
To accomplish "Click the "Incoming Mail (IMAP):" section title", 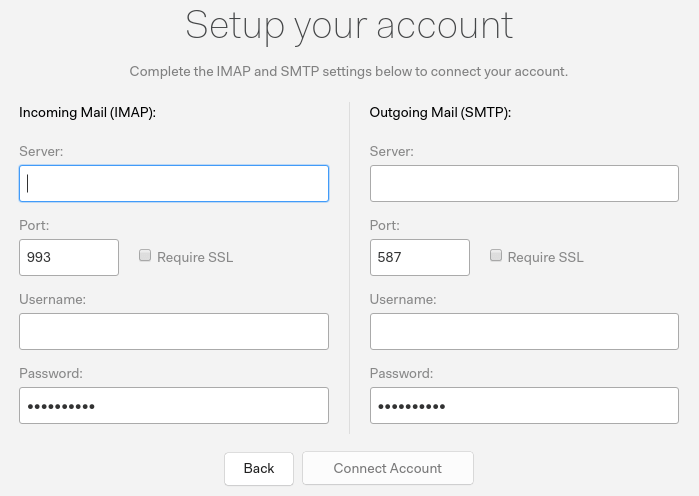I will 87,112.
